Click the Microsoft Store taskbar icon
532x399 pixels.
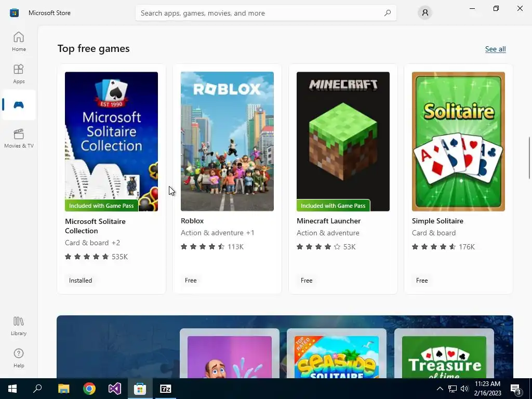tap(140, 389)
